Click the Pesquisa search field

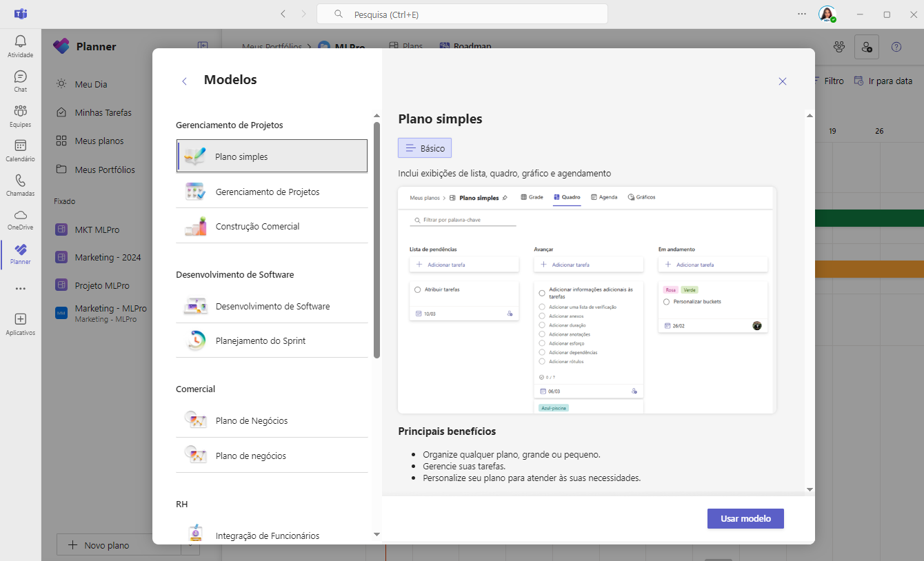(x=462, y=14)
